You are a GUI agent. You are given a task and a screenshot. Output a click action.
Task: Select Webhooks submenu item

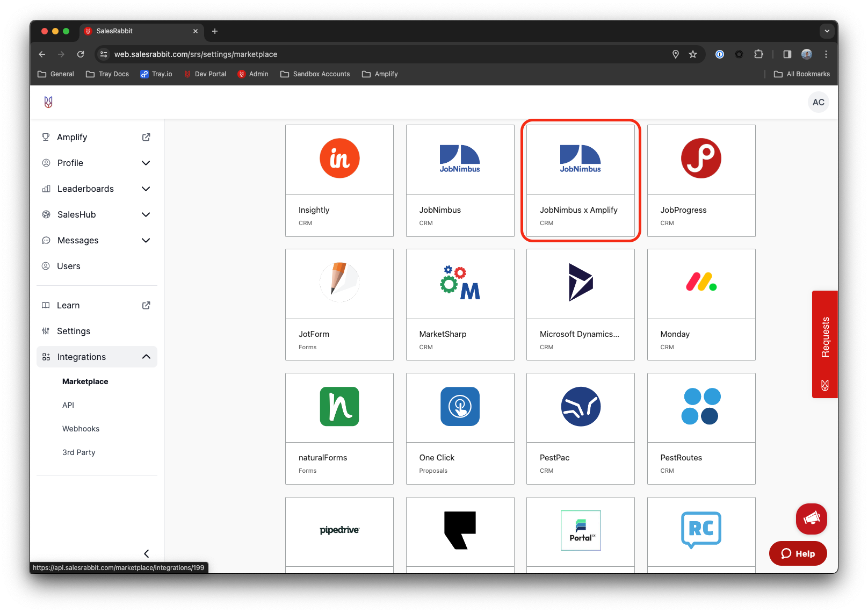(81, 429)
